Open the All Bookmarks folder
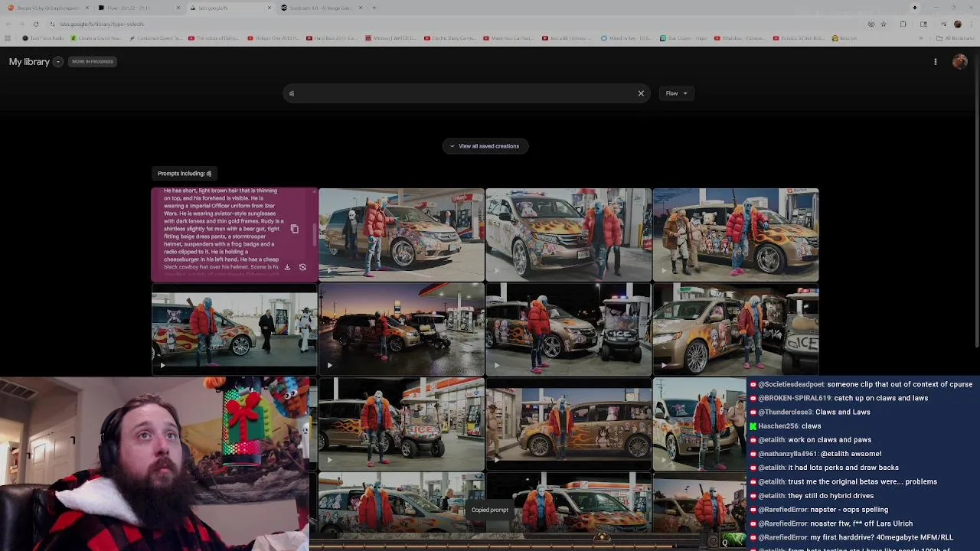 pos(957,38)
